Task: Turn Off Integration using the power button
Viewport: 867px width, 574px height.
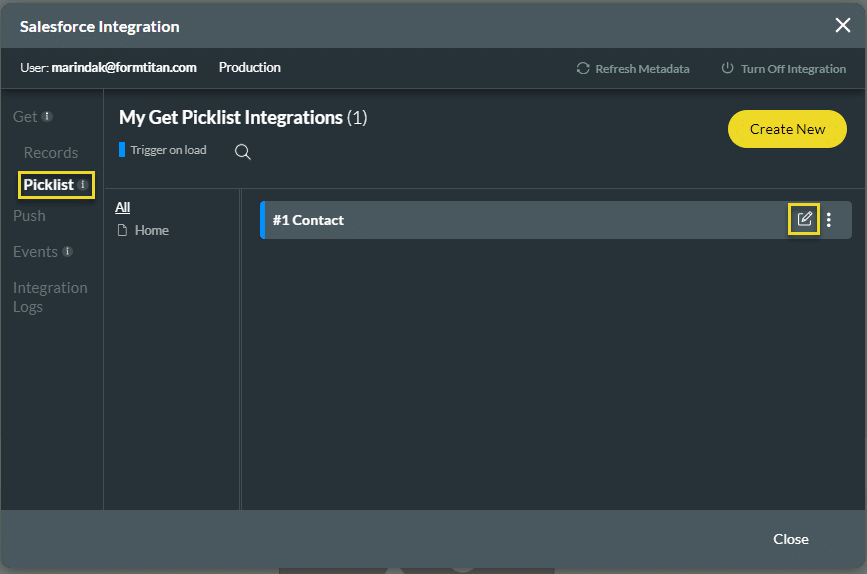Action: [727, 69]
